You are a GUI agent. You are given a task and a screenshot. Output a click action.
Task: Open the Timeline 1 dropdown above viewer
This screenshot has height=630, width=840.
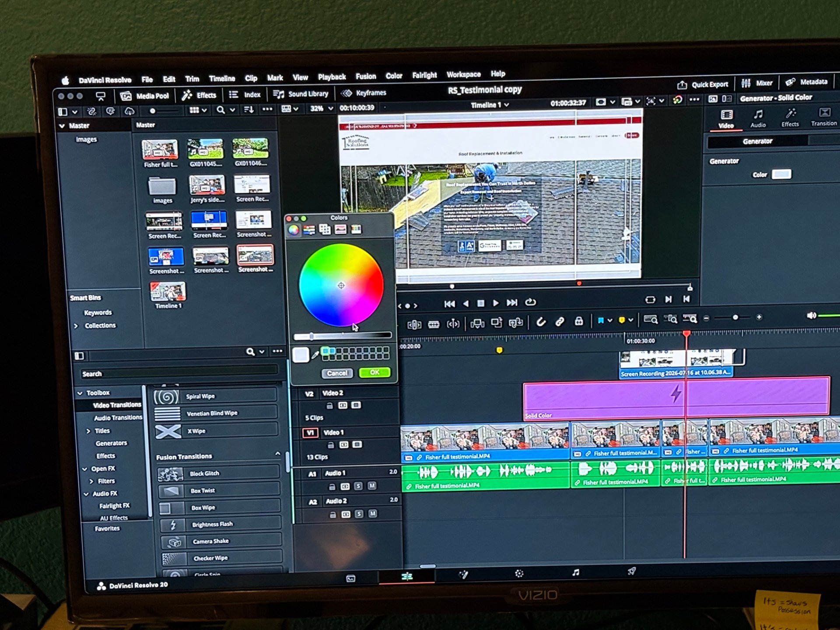[x=490, y=105]
